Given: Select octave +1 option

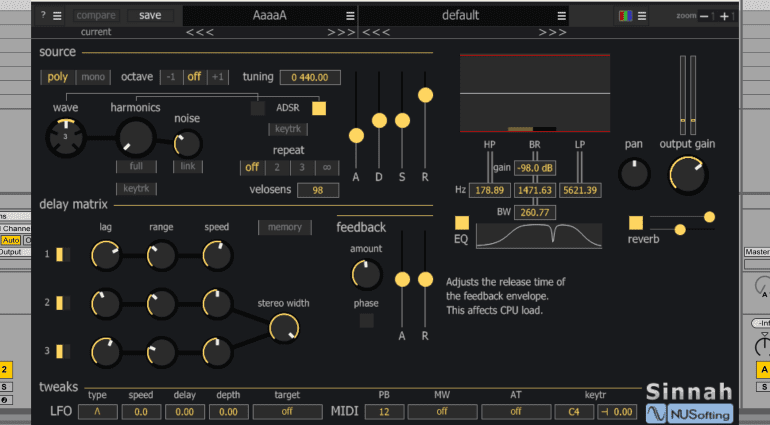Looking at the screenshot, I should coord(219,77).
